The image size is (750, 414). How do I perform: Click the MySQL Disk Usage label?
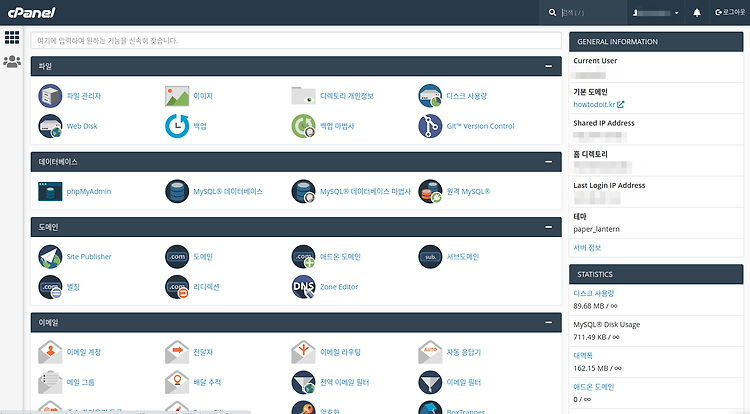607,325
